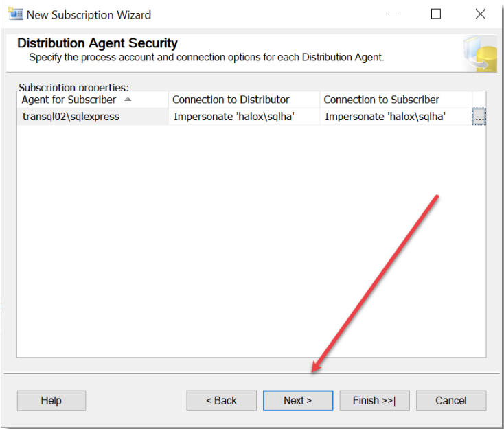Click the New Subscription Wizard title icon

click(x=15, y=14)
